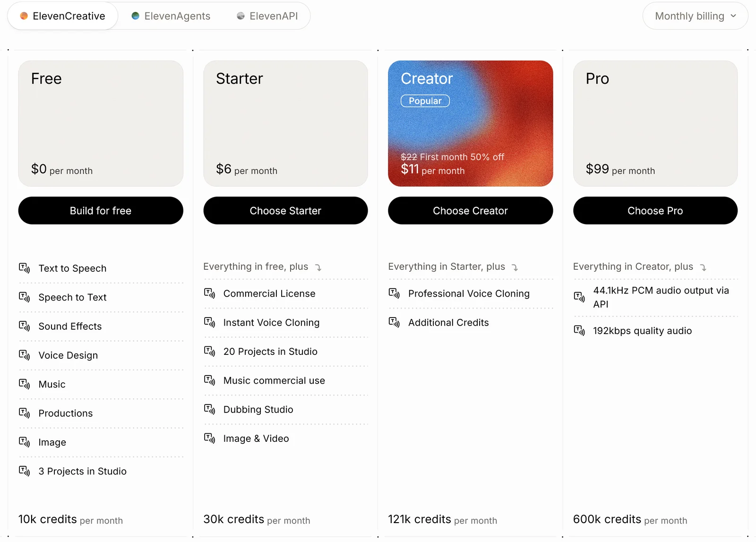Click the Popular badge on Creator
756x542 pixels.
425,101
